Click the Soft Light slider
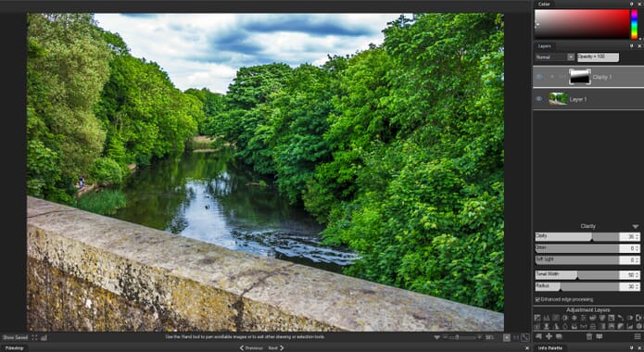This screenshot has width=644, height=352. [577, 260]
